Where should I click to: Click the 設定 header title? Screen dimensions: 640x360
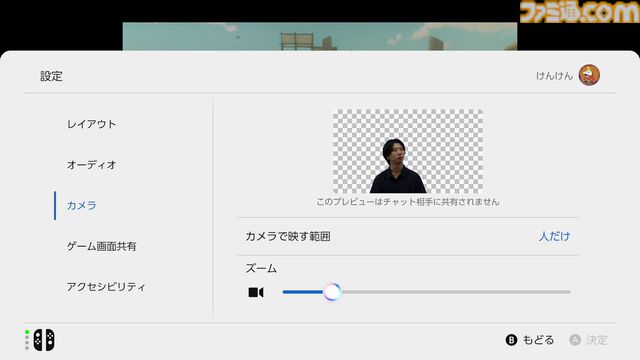tap(51, 76)
